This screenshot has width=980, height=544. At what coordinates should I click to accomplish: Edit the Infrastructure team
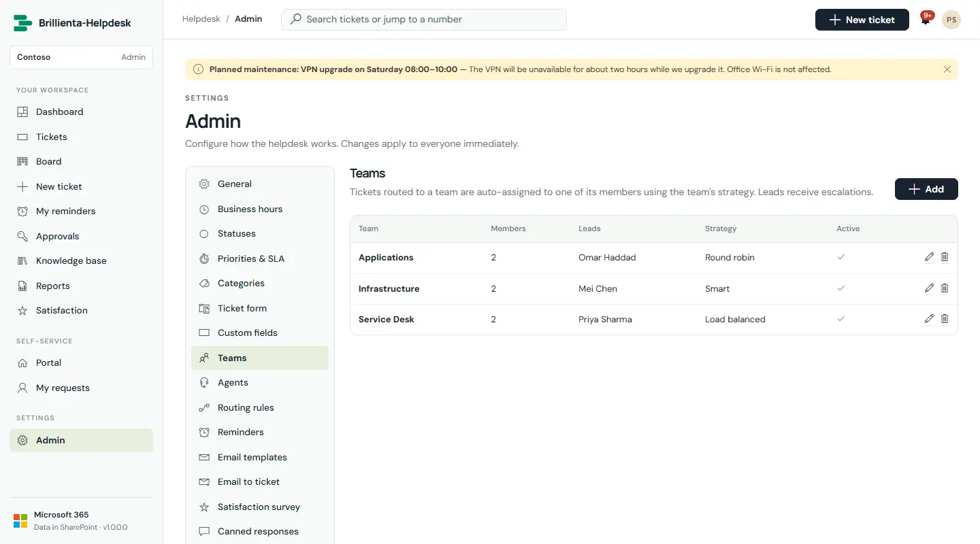[x=929, y=288]
